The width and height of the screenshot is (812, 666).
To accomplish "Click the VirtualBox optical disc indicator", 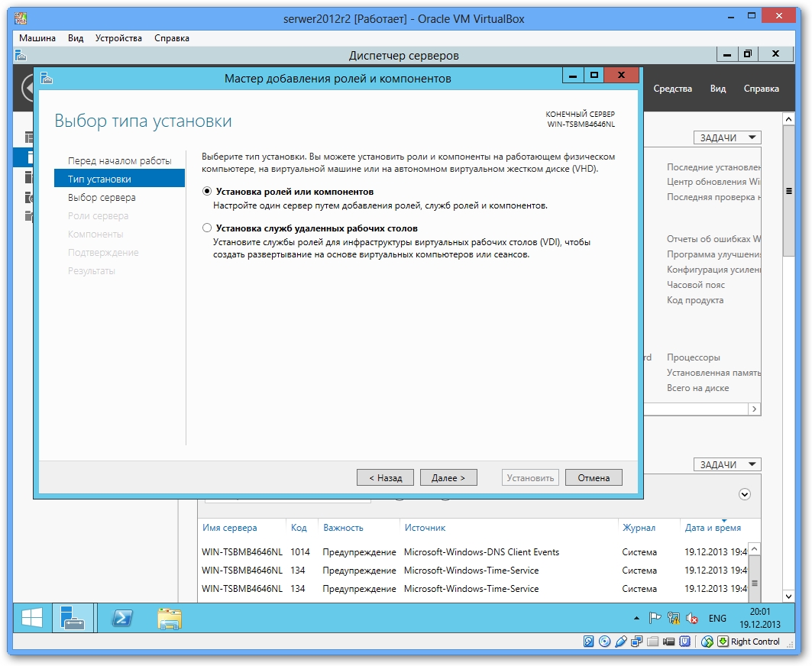I will [604, 642].
